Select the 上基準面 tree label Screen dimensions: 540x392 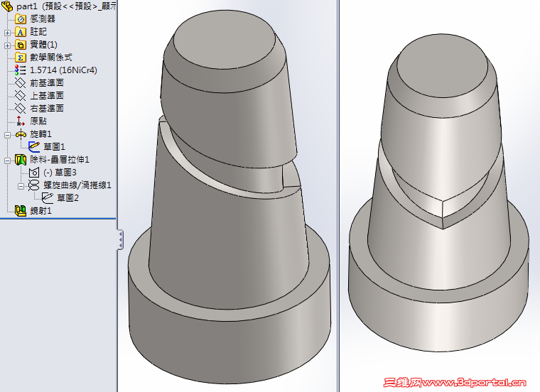(47, 95)
